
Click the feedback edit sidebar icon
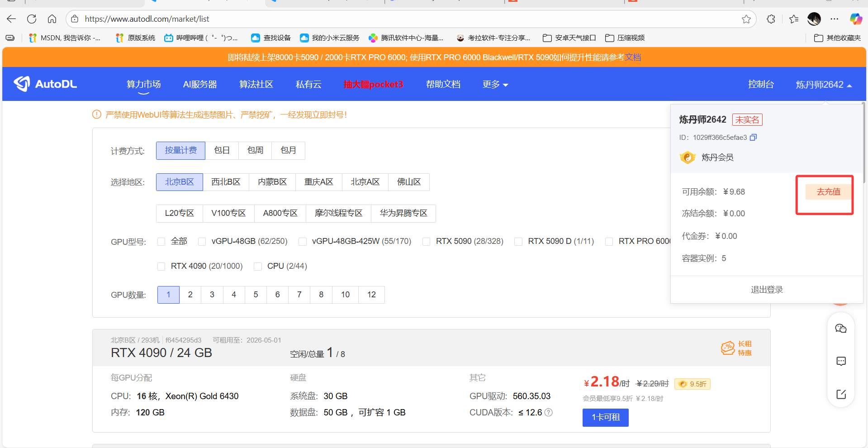click(x=841, y=394)
